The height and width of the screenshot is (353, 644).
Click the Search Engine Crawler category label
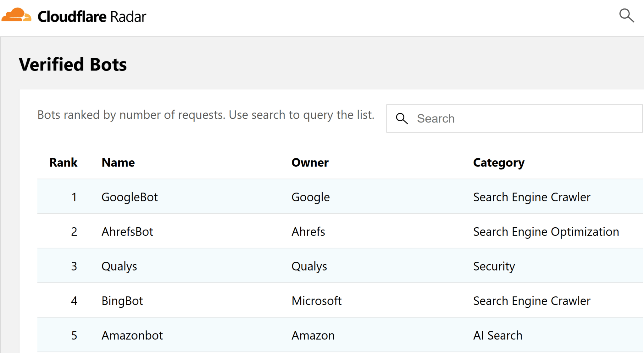coord(532,197)
